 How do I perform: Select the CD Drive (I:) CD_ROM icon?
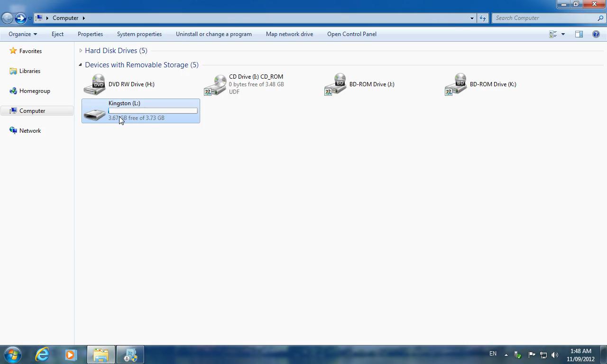coord(215,84)
